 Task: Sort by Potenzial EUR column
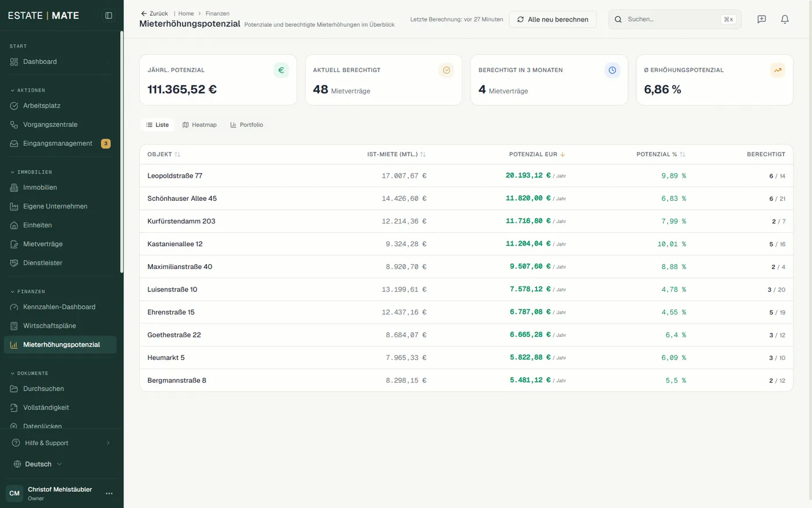537,154
